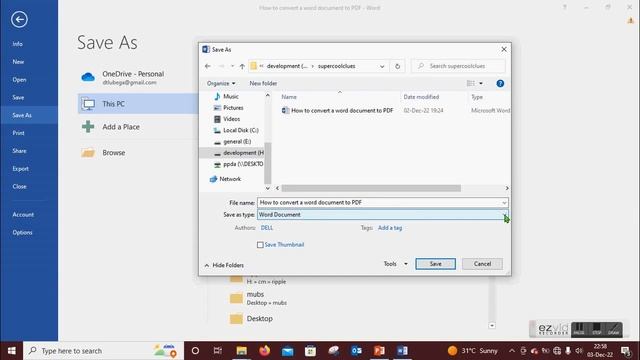640x360 pixels.
Task: Refresh the supercoolclues folder view
Action: tap(397, 66)
